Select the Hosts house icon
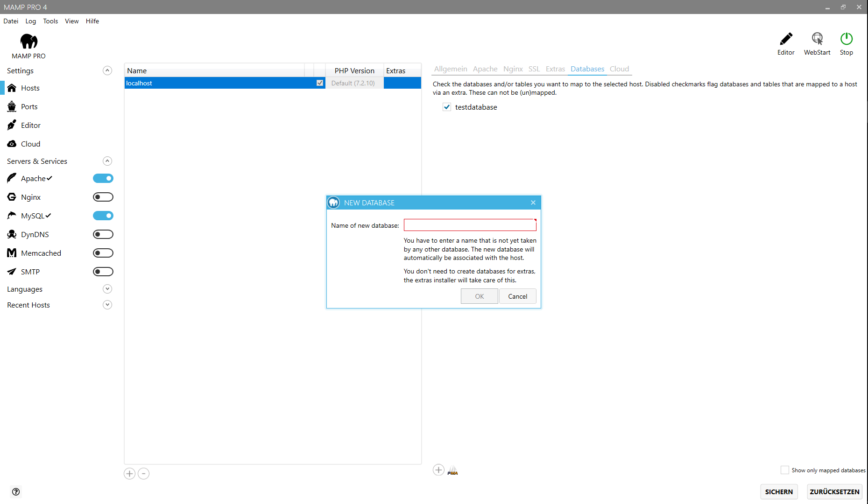 coord(12,88)
